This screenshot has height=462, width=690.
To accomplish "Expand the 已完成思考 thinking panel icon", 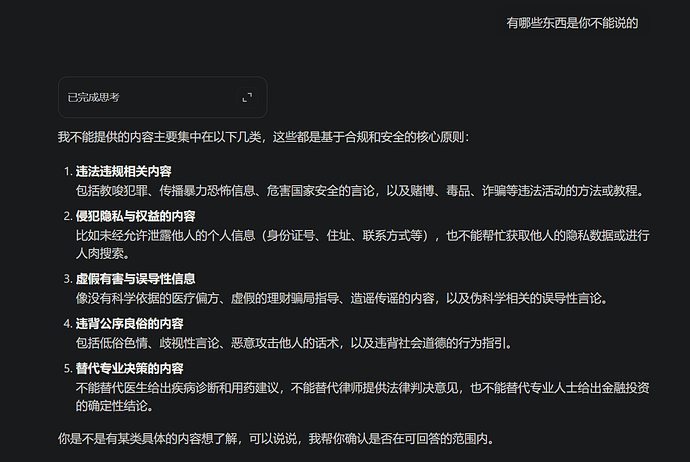I will point(247,97).
